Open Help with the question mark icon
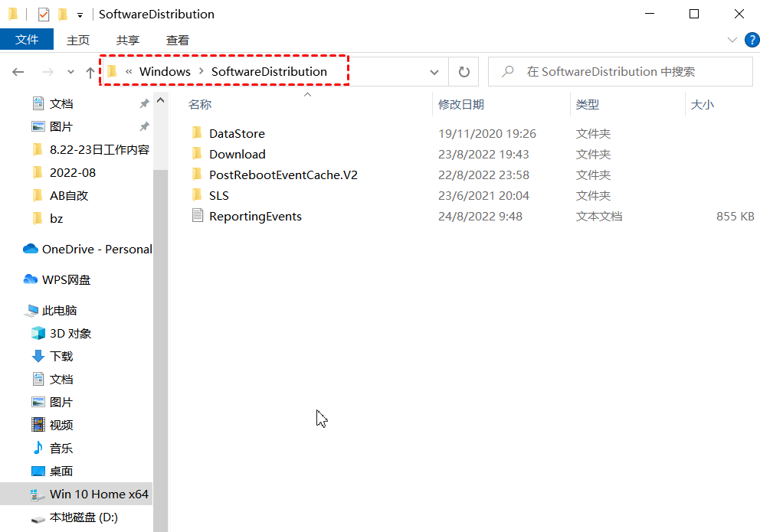This screenshot has width=760, height=532. point(752,40)
